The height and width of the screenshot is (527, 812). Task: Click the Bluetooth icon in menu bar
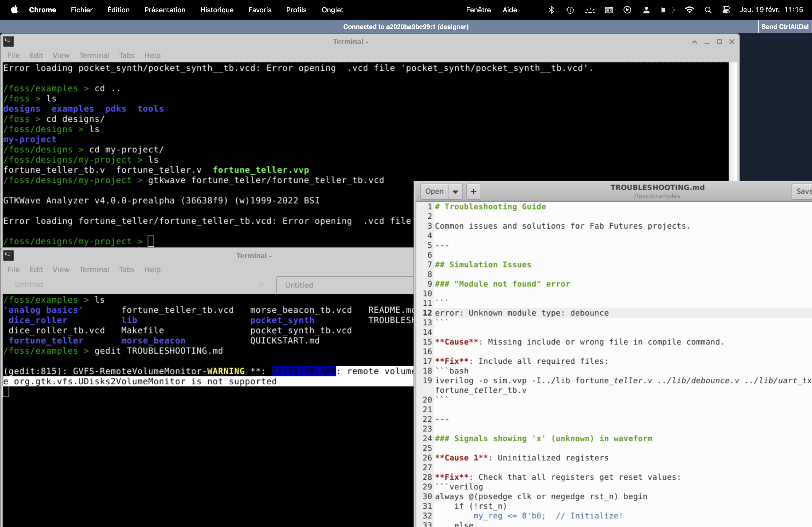coord(551,10)
